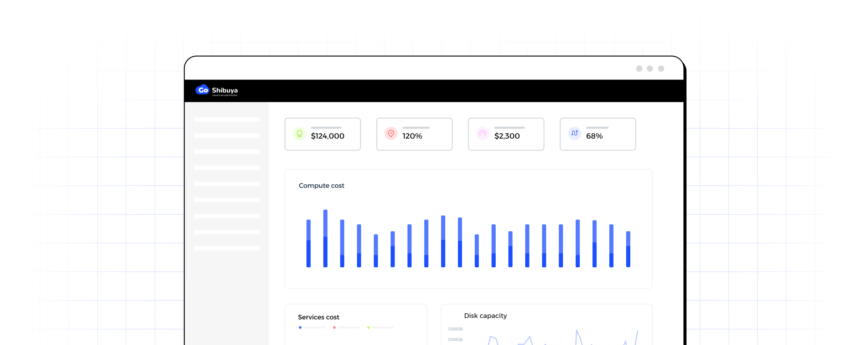Click the tallest bar in Compute cost chart
The height and width of the screenshot is (345, 868).
(x=325, y=238)
